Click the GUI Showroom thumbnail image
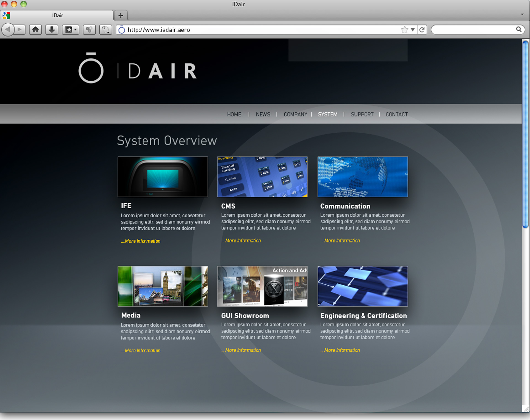The height and width of the screenshot is (420, 530). [x=262, y=286]
